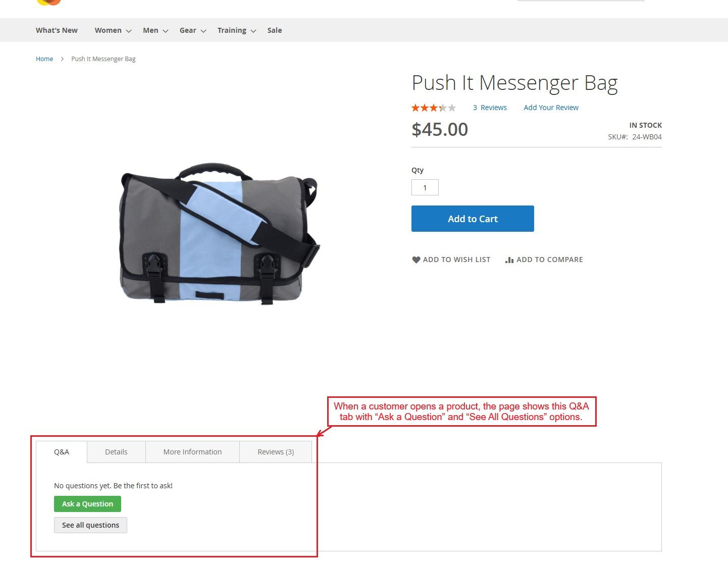The image size is (728, 564).
Task: Click the green Ask a Question button
Action: [87, 504]
